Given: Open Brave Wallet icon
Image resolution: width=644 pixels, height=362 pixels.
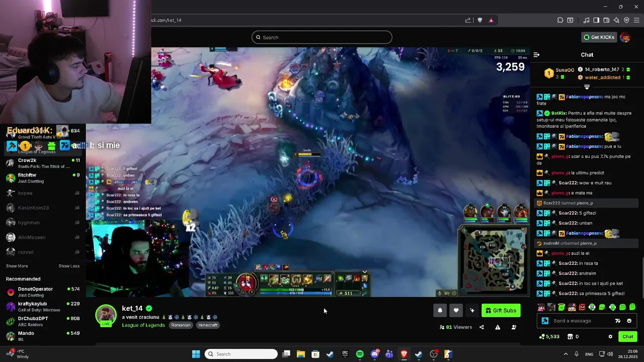Looking at the screenshot, I should tap(606, 20).
